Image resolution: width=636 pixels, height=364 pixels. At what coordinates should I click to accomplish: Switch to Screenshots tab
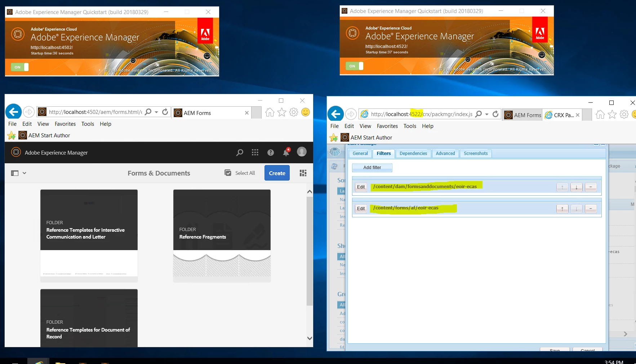pos(476,154)
